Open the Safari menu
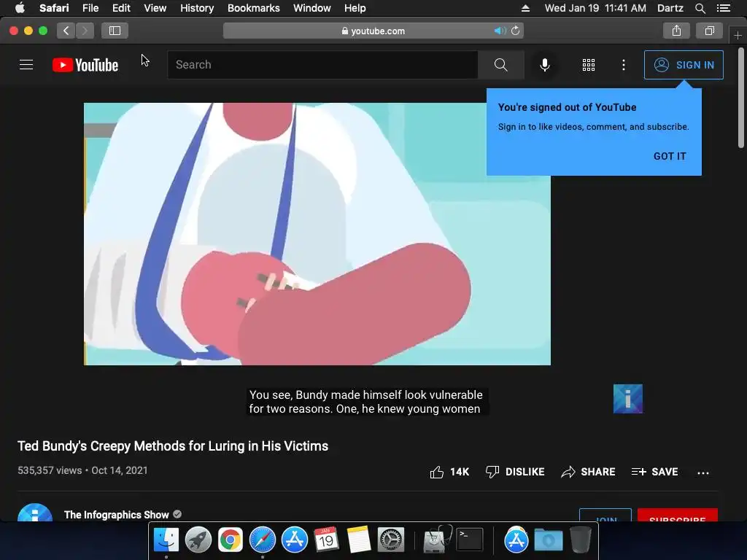747x560 pixels. tap(54, 8)
